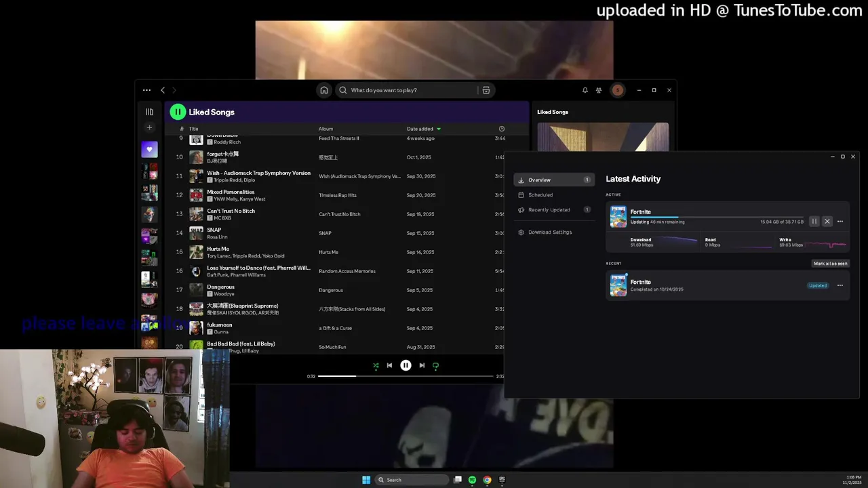The height and width of the screenshot is (488, 868).
Task: Click the Overview download arrow icon
Action: point(521,180)
